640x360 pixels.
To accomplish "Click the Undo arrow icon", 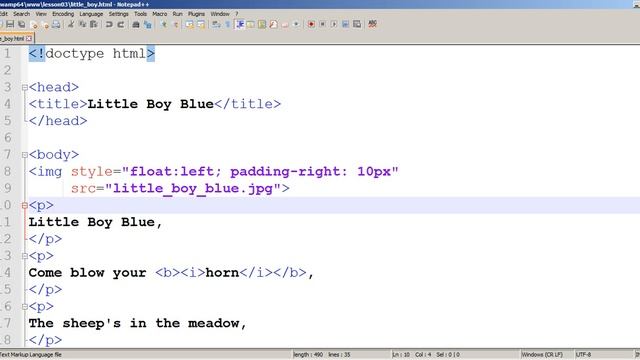I will (x=109, y=24).
